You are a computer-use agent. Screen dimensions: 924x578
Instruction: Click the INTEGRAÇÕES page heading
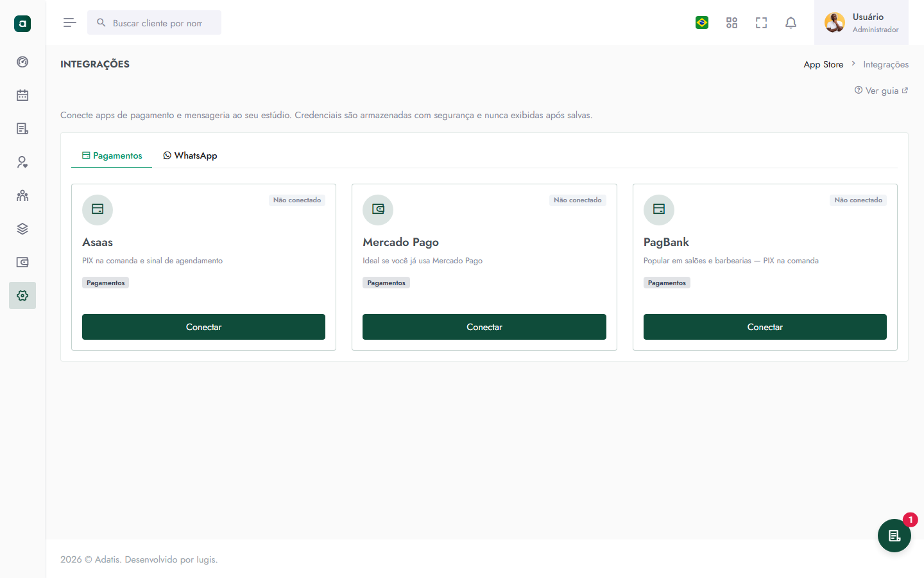coord(95,64)
